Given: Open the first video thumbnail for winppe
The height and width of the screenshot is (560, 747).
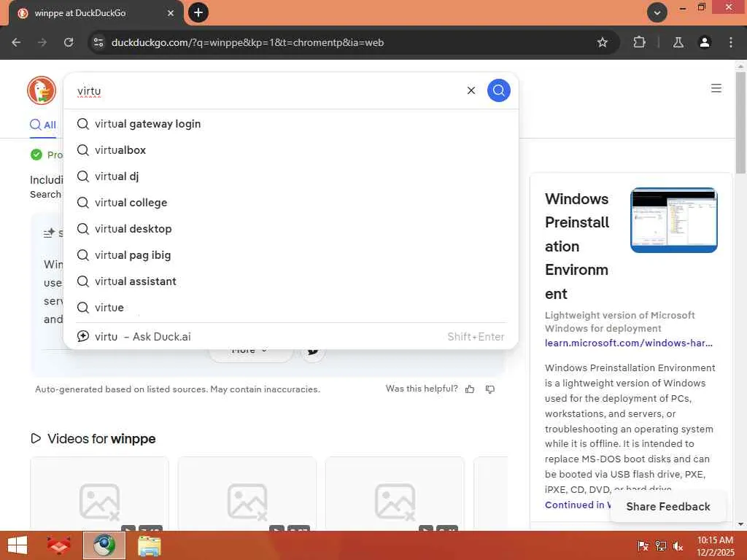Looking at the screenshot, I should 99,494.
